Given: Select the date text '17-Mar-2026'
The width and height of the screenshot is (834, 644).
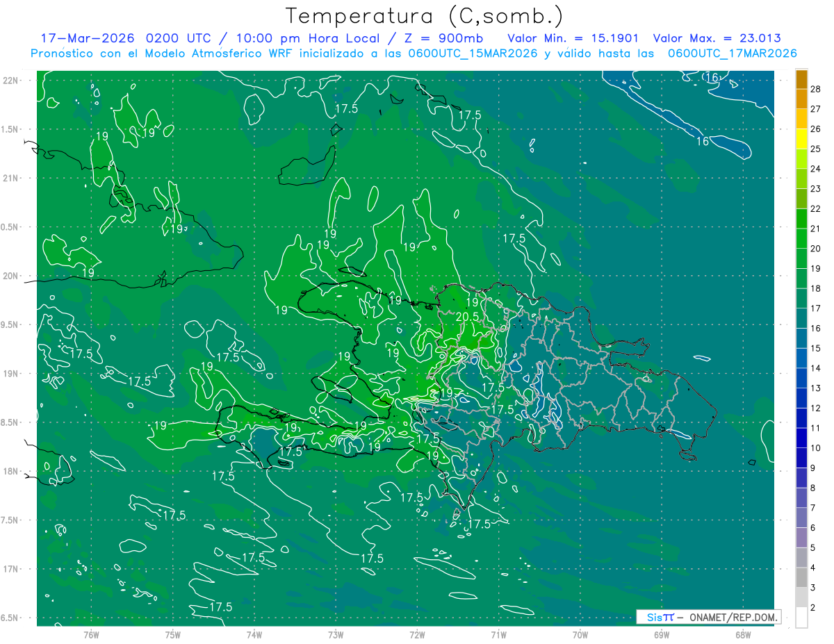Looking at the screenshot, I should pos(88,38).
